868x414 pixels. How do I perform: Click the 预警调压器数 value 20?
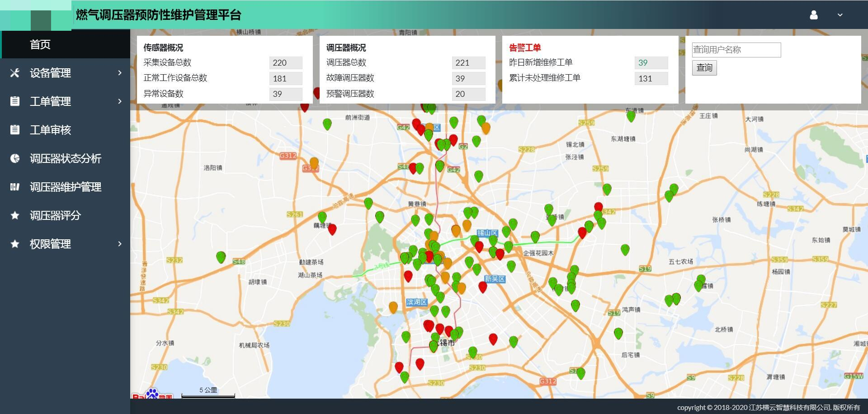[468, 94]
